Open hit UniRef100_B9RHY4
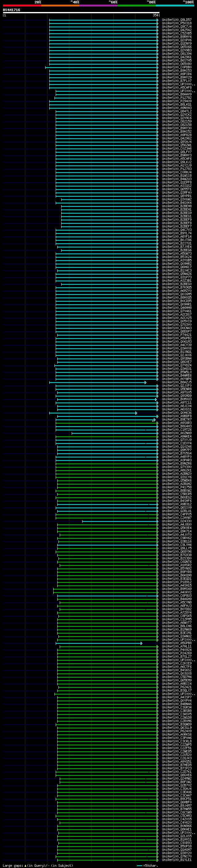The image size is (197, 868). click(x=176, y=37)
